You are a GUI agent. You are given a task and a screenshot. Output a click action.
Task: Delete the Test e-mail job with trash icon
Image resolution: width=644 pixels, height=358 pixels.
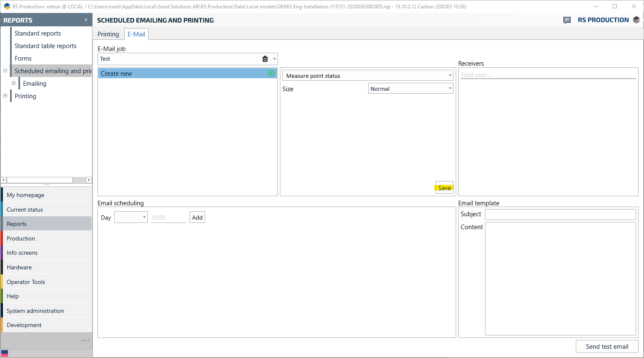pos(265,59)
